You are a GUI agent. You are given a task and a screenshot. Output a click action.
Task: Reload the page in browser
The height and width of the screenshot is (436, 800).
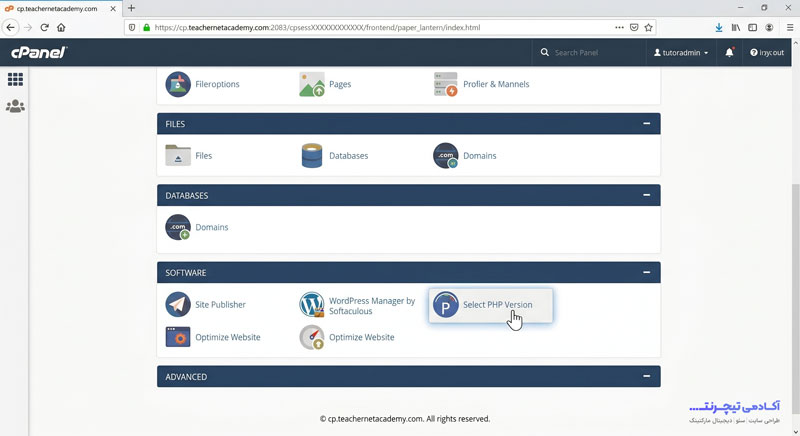coord(44,28)
